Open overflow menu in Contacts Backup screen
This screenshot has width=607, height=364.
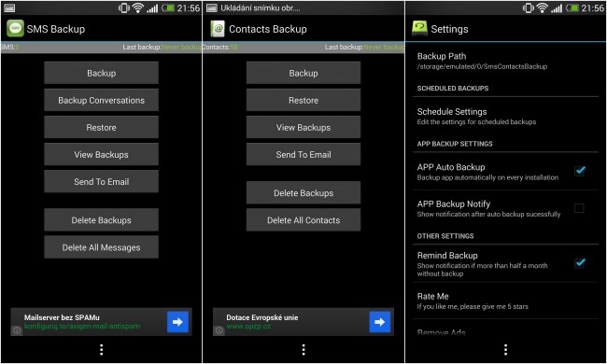tap(303, 350)
